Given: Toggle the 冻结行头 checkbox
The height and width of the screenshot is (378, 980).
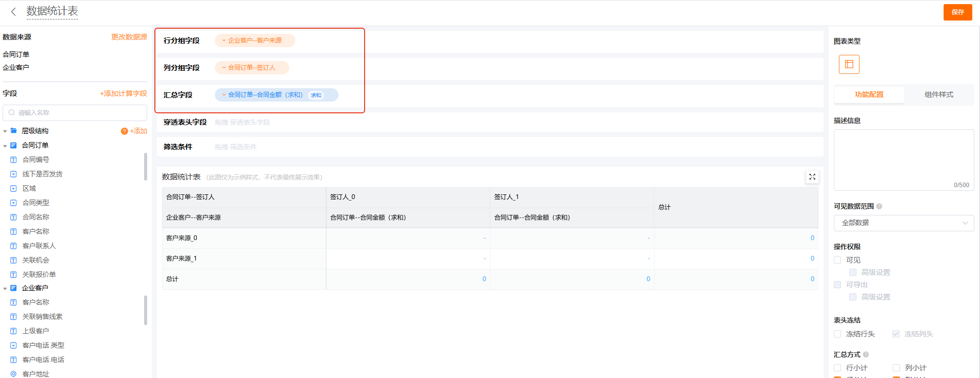Looking at the screenshot, I should (837, 334).
